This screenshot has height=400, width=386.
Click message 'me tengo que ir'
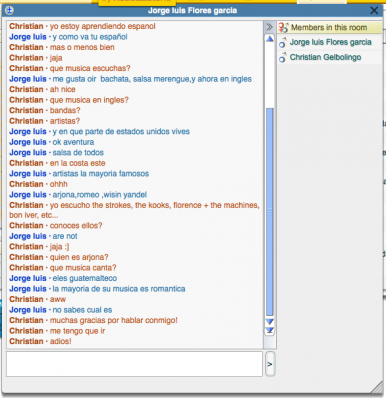tap(77, 331)
